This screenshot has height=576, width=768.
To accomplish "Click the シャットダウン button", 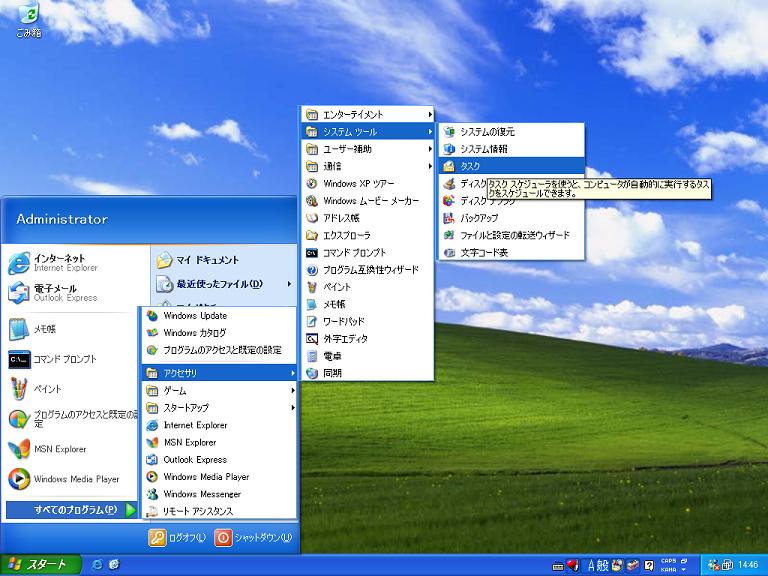I will point(253,537).
